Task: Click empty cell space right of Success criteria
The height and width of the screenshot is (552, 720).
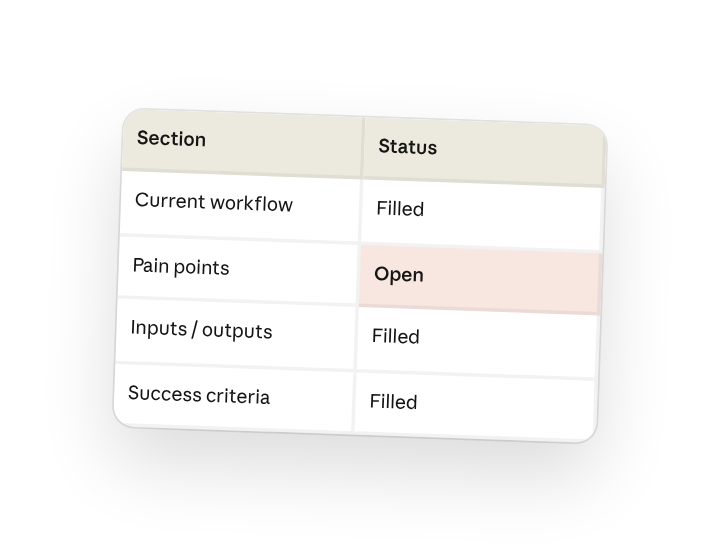Action: pos(310,400)
